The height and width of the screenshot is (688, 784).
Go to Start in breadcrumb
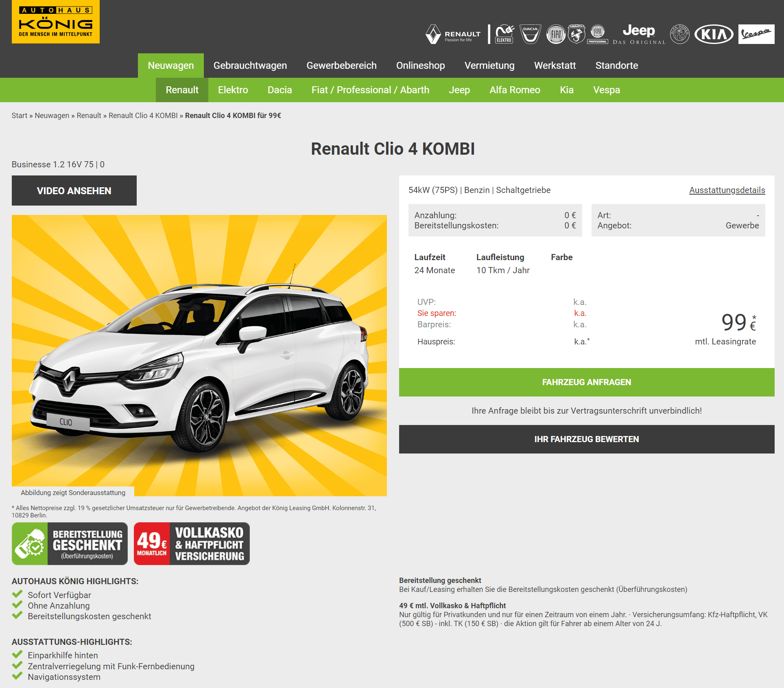pos(20,116)
